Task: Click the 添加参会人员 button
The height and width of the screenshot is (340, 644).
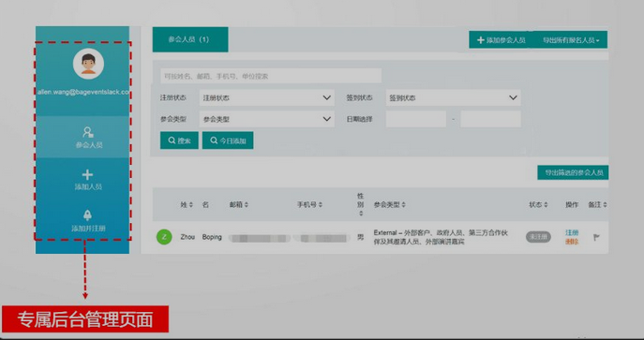Action: point(502,39)
